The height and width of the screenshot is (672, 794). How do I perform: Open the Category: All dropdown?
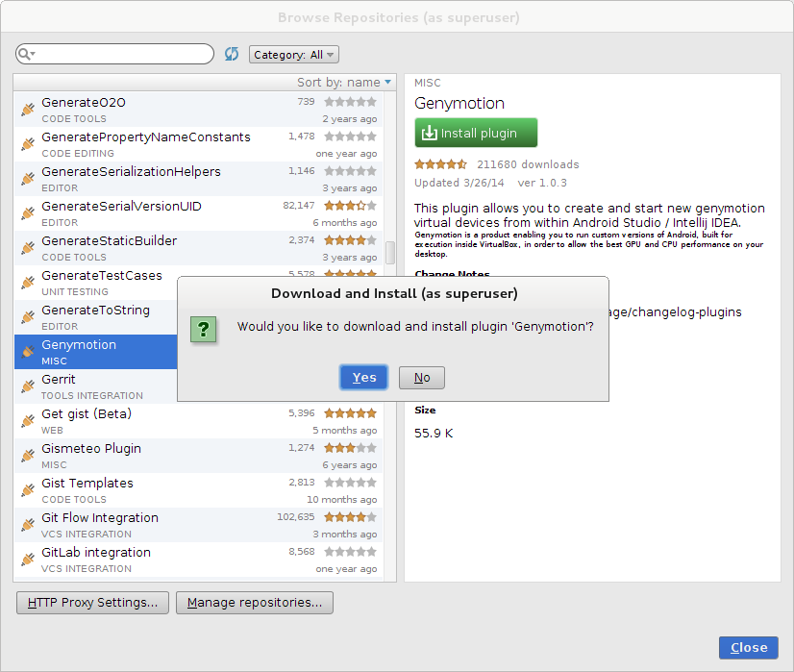point(294,55)
